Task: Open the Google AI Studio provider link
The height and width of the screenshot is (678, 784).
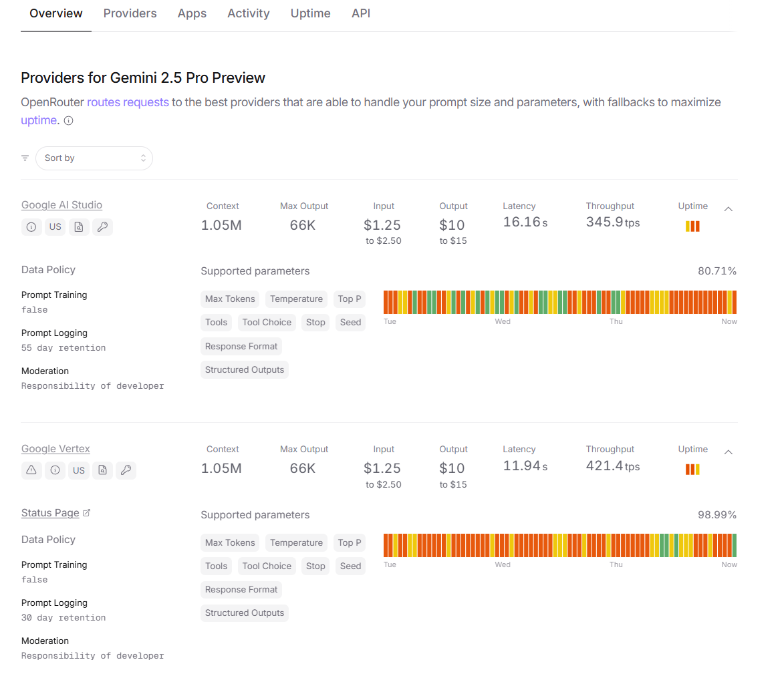Action: click(x=61, y=205)
